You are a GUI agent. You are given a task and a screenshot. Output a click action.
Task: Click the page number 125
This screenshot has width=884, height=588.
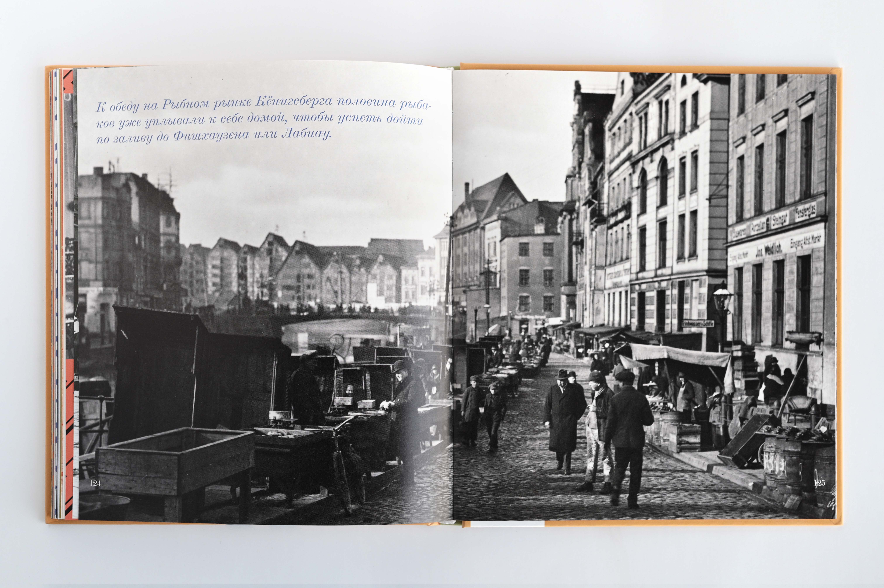820,483
